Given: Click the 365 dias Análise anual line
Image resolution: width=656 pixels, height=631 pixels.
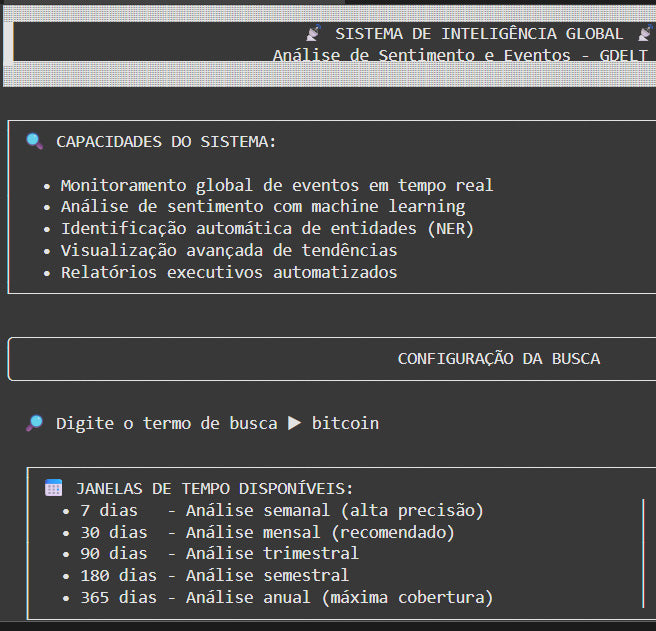Looking at the screenshot, I should [x=287, y=597].
